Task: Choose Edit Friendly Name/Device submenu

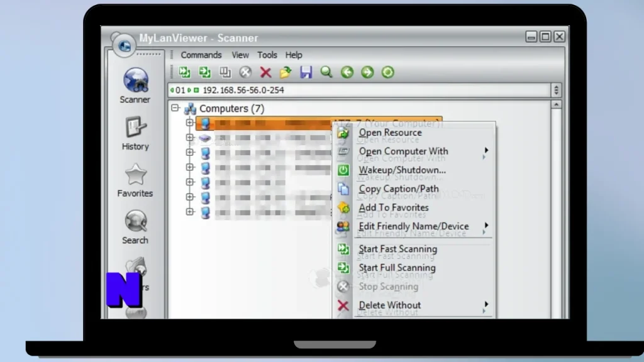Action: 414,226
